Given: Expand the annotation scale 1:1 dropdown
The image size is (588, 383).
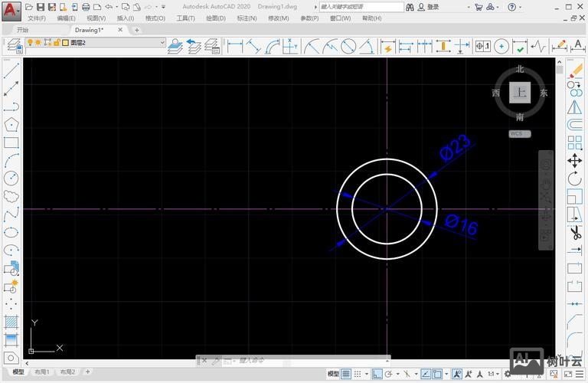Looking at the screenshot, I should tap(494, 374).
